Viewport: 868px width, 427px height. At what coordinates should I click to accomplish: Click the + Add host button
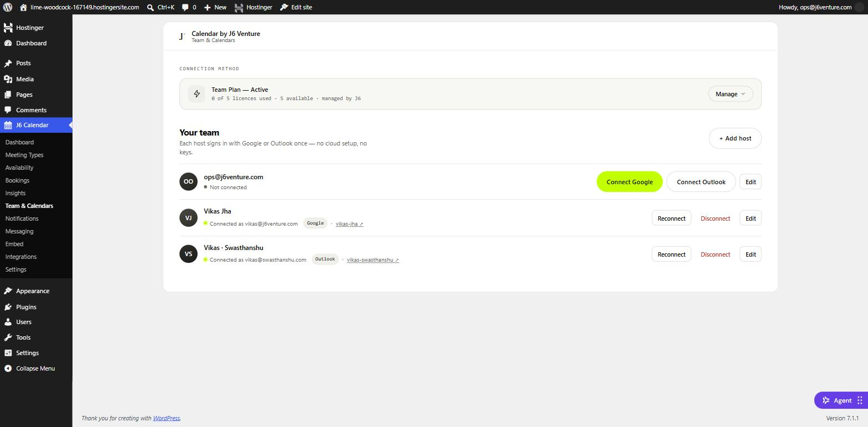(x=735, y=138)
